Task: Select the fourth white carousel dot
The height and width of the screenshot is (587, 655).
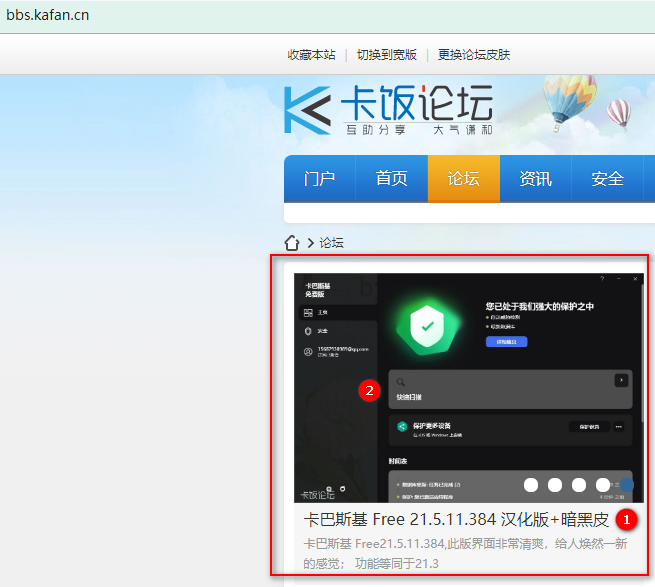Action: [x=603, y=485]
